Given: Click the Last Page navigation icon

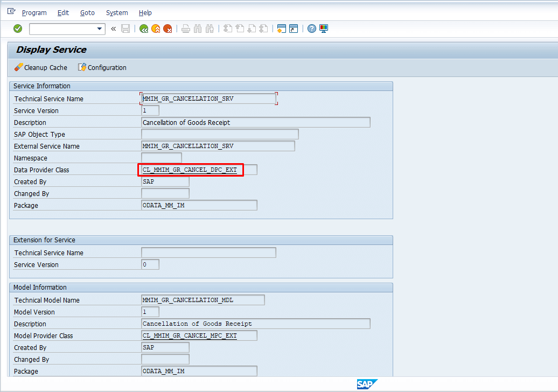Looking at the screenshot, I should pyautogui.click(x=263, y=29).
